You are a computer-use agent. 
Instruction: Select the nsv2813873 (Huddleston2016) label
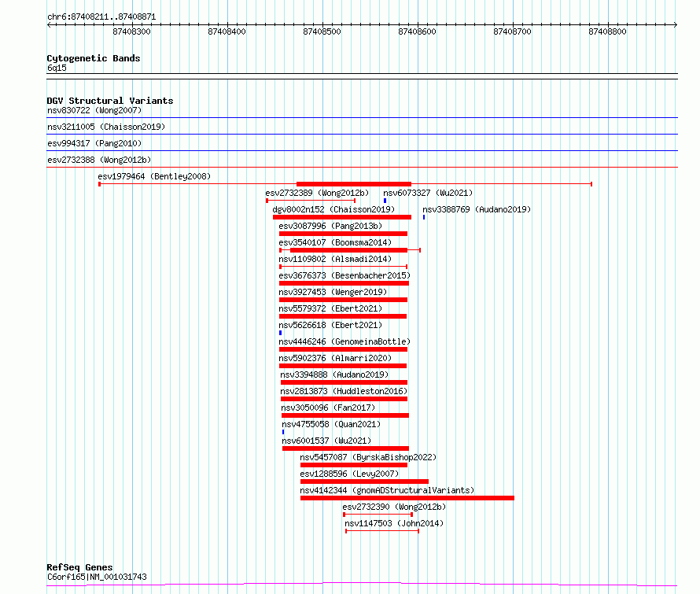344,391
